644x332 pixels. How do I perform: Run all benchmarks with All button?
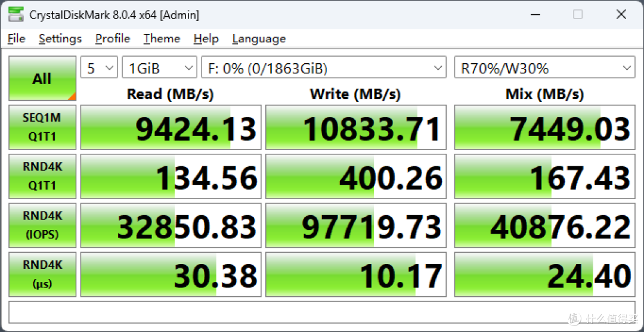click(42, 79)
